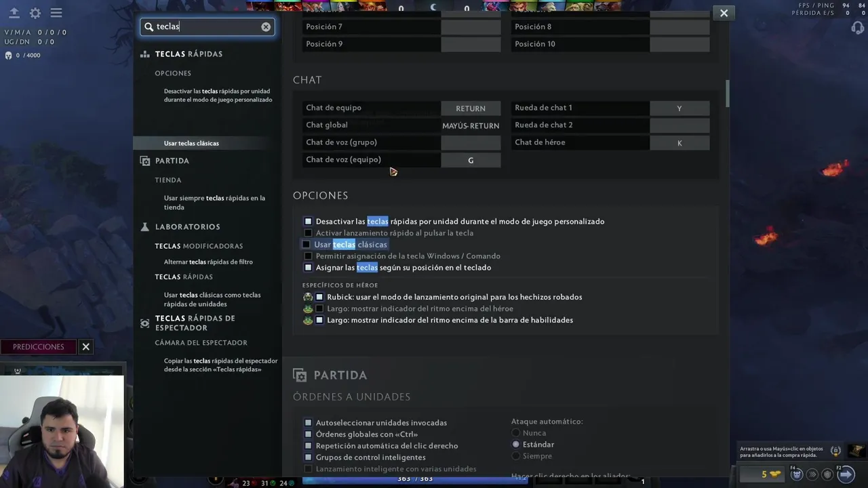Toggle Activar lanzamiento rápido al pulsar la tecla
Screen dimensions: 868x488
[308, 232]
